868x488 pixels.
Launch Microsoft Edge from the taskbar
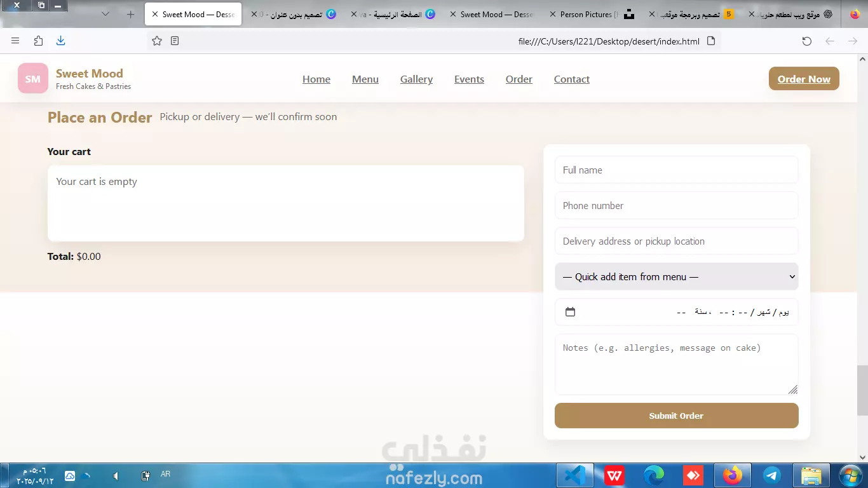coord(654,475)
